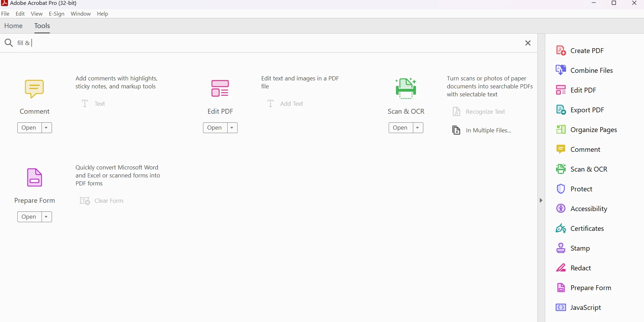Click the Prepare Form purple document icon in results

34,177
